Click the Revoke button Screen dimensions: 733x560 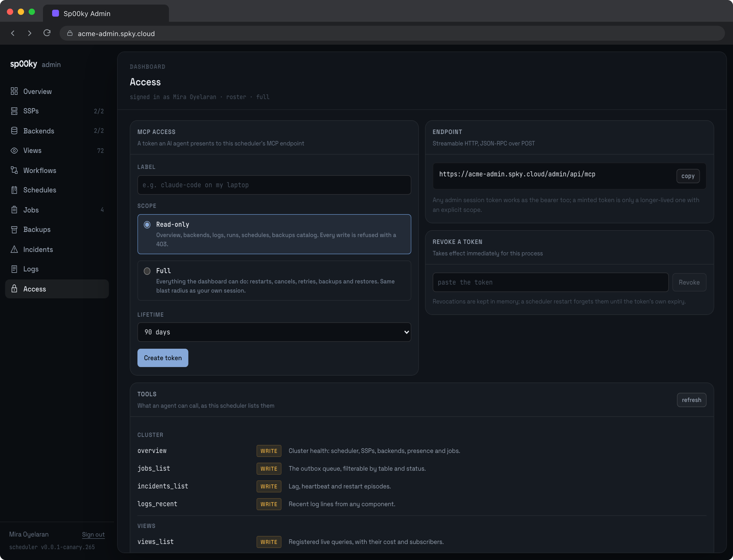[x=689, y=282]
